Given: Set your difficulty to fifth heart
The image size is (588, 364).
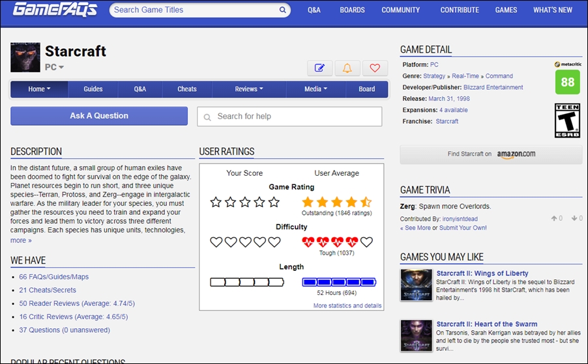Looking at the screenshot, I should coord(274,242).
